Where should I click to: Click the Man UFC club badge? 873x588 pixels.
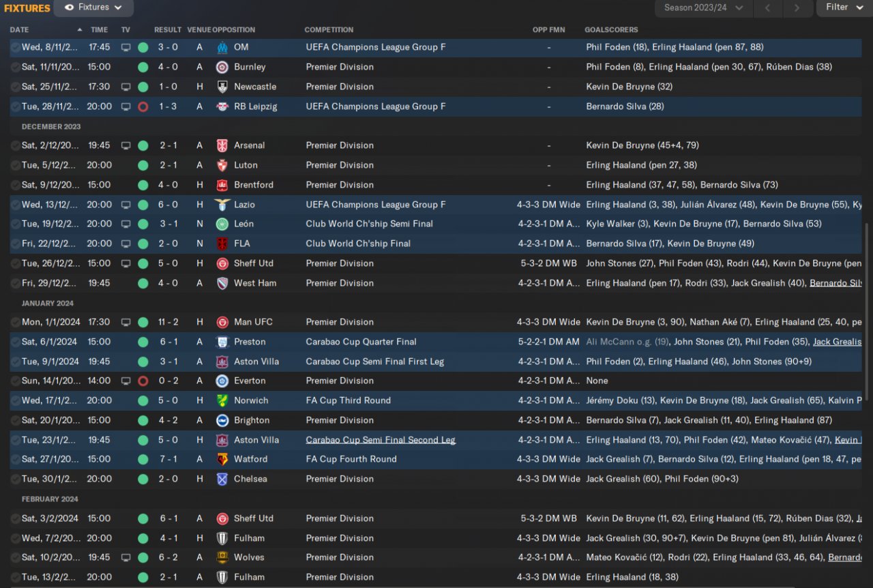222,322
